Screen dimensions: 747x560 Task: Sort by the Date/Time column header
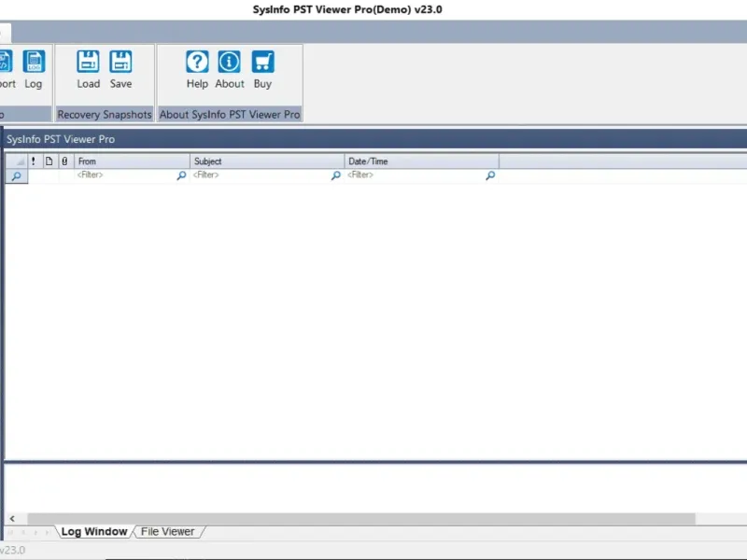click(x=422, y=161)
